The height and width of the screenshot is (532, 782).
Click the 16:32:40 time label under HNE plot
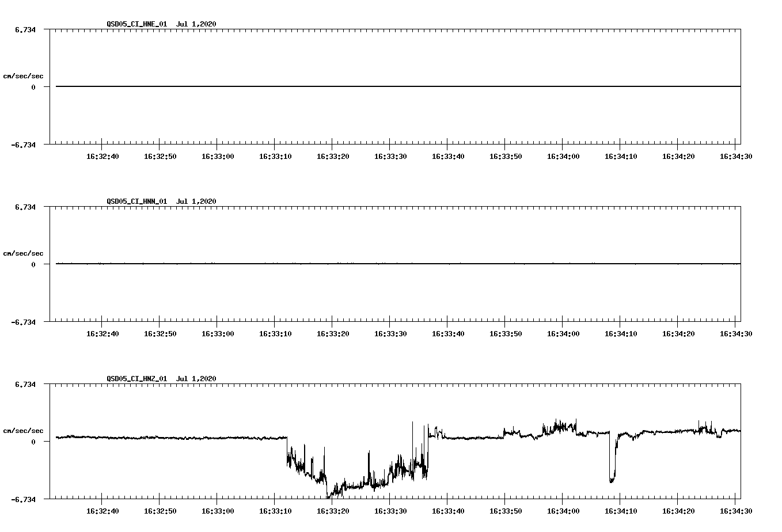103,157
